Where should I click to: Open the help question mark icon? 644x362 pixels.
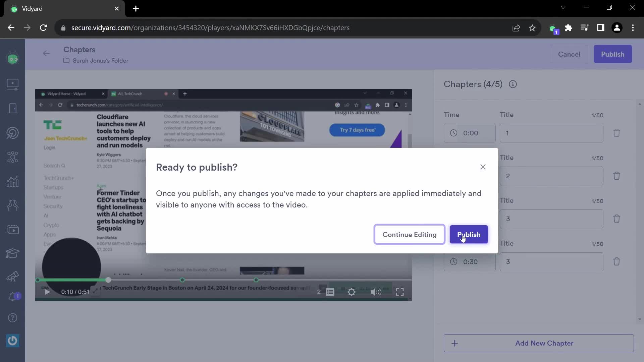pos(13,318)
